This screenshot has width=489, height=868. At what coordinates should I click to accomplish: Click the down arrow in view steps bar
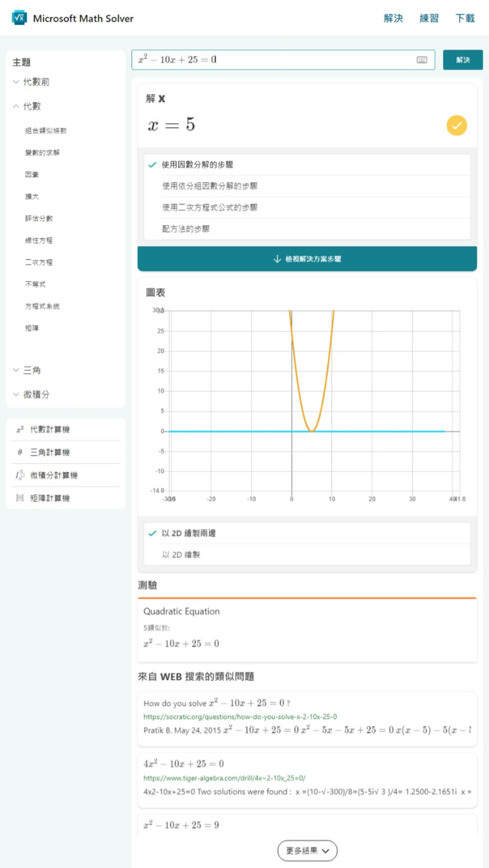277,259
